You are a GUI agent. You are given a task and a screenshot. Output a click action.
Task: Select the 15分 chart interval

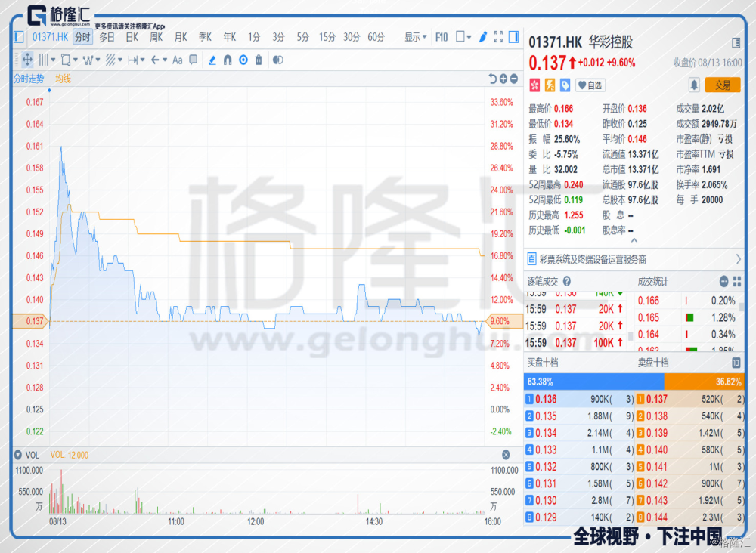327,36
